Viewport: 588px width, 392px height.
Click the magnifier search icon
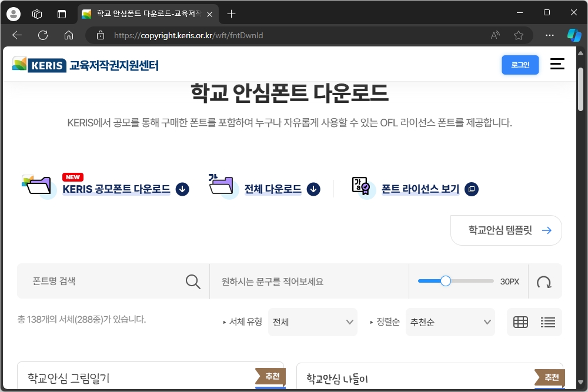click(193, 282)
